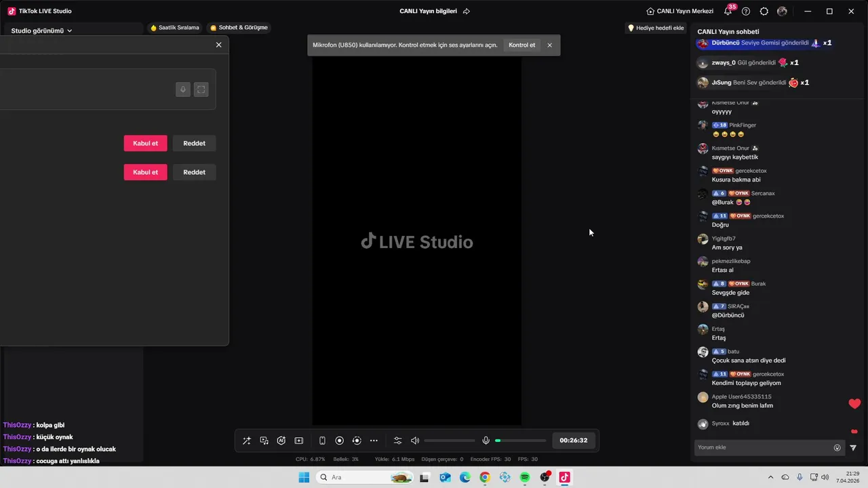This screenshot has width=868, height=488.
Task: Click the profile avatar in title bar
Action: pyautogui.click(x=783, y=12)
